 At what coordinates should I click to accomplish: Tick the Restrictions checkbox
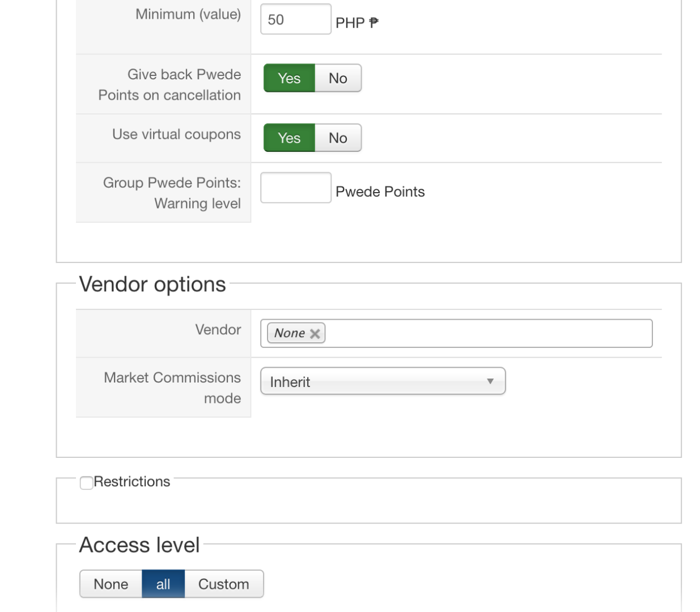click(87, 483)
